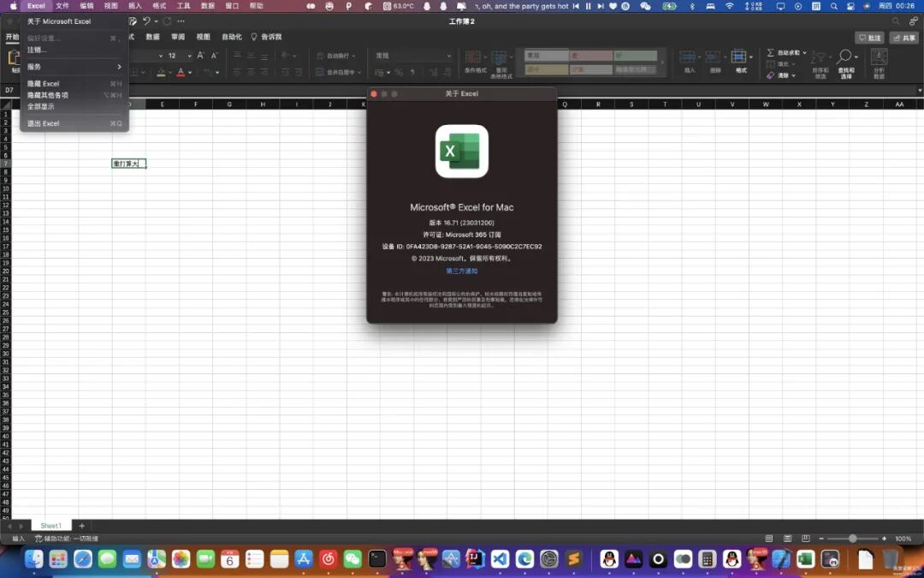Click the 辅助功能 accessibility status
Image resolution: width=924 pixels, height=578 pixels.
67,539
